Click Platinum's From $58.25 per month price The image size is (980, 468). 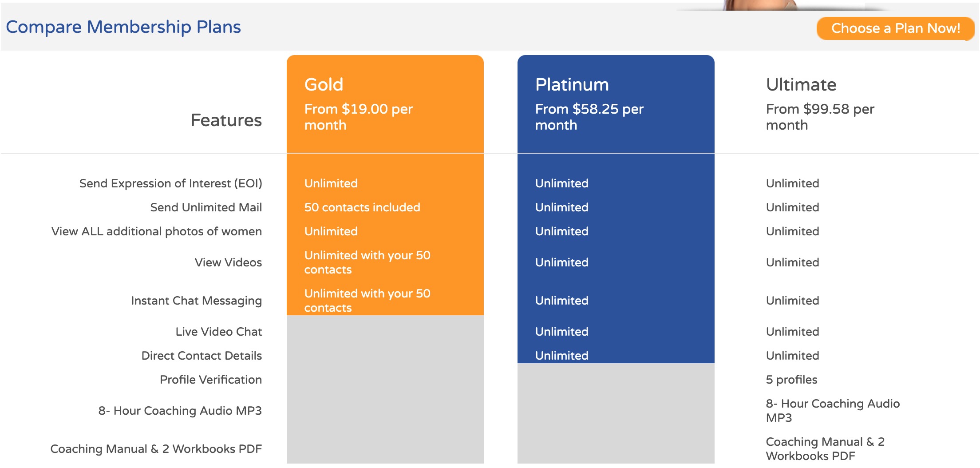click(x=589, y=117)
